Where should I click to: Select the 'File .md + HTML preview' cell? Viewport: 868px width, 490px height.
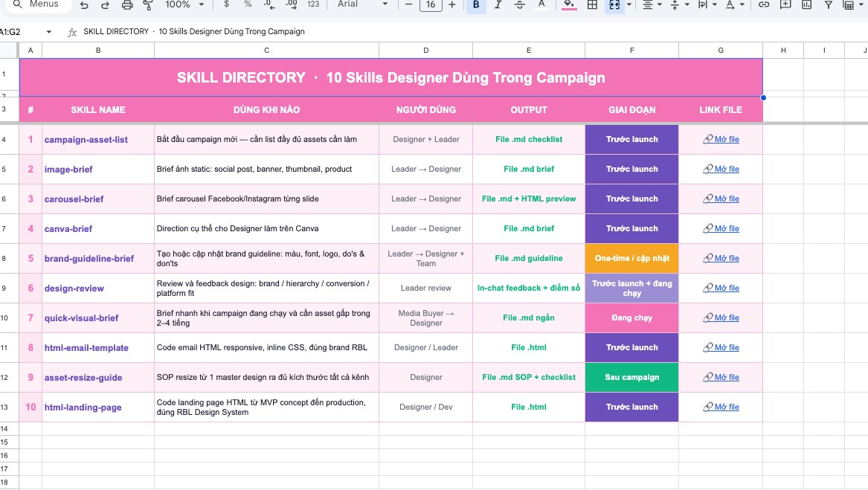click(529, 199)
